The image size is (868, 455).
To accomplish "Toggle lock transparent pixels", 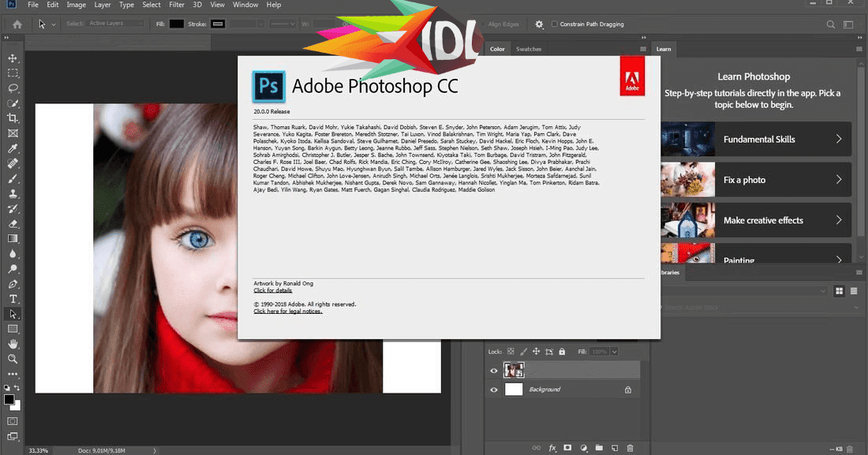I will tap(511, 352).
